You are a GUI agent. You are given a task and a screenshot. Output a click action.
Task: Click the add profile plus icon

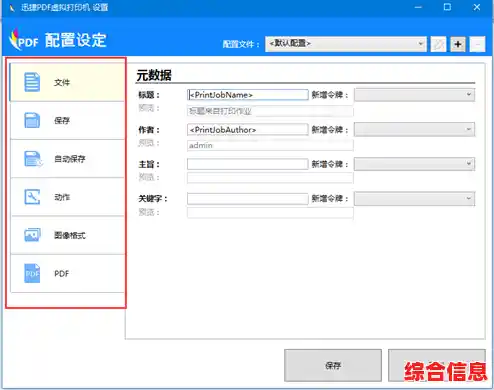(x=458, y=44)
